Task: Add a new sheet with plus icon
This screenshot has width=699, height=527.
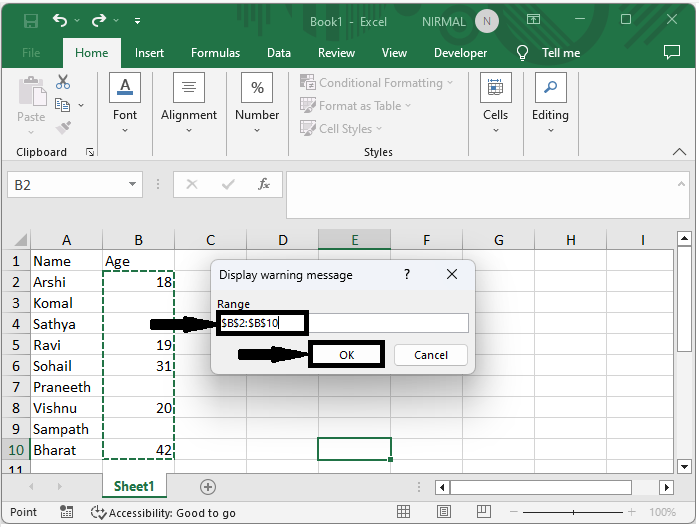Action: (208, 487)
